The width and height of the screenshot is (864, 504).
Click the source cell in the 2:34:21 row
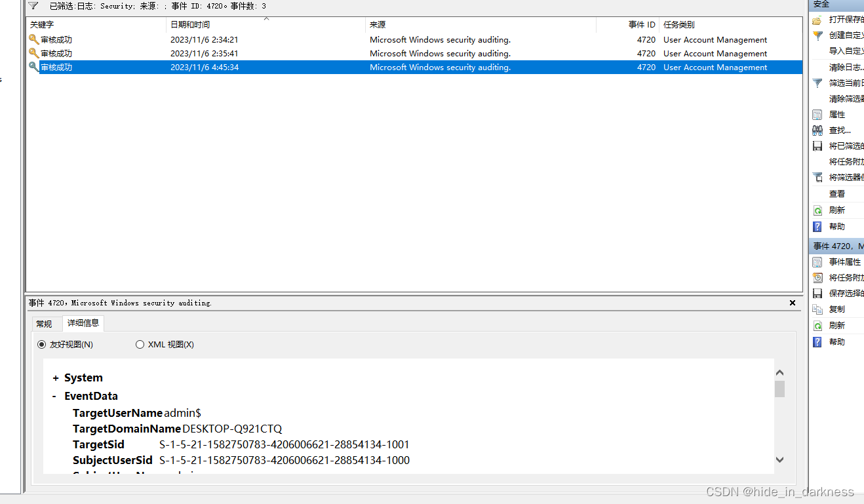440,40
